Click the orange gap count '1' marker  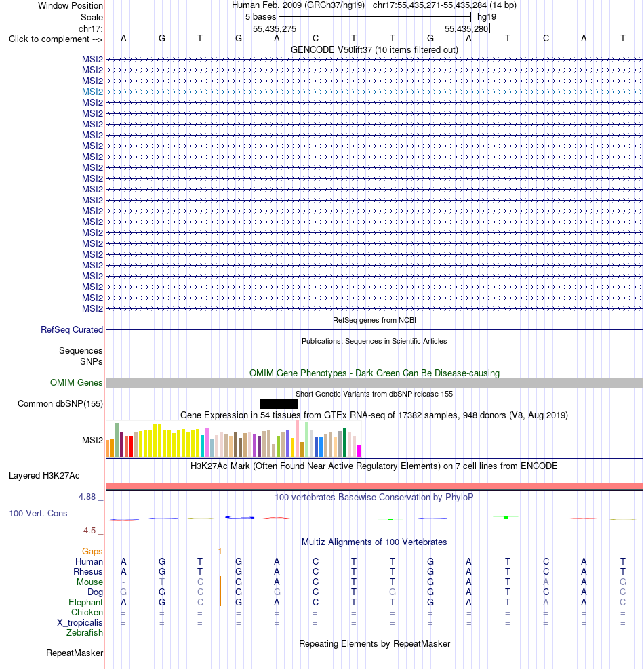220,552
